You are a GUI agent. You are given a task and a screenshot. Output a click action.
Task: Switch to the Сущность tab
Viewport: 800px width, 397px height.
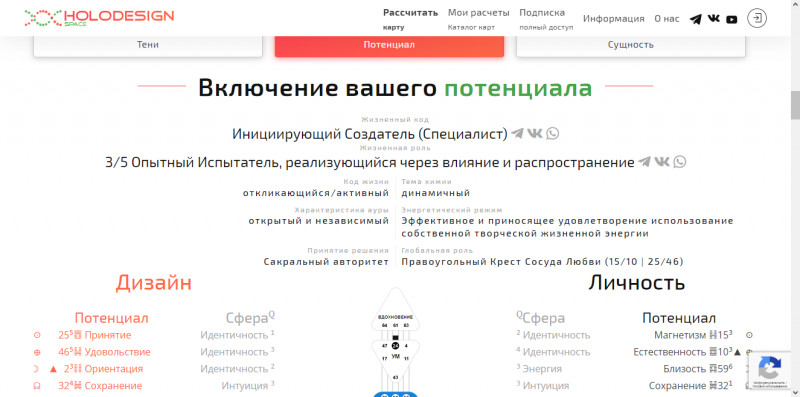click(x=631, y=45)
